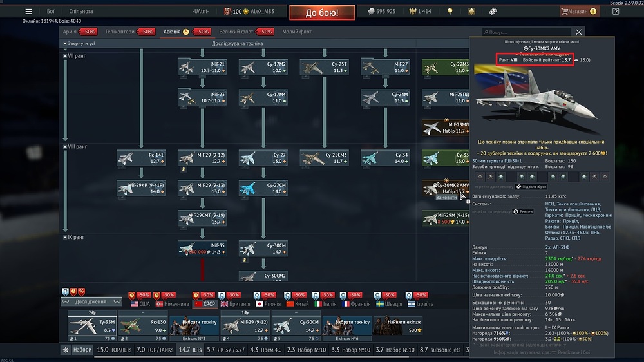Screen dimensions: 644x362
Task: Click Вибрати техніку for Екіпаж №6
Action: (347, 325)
